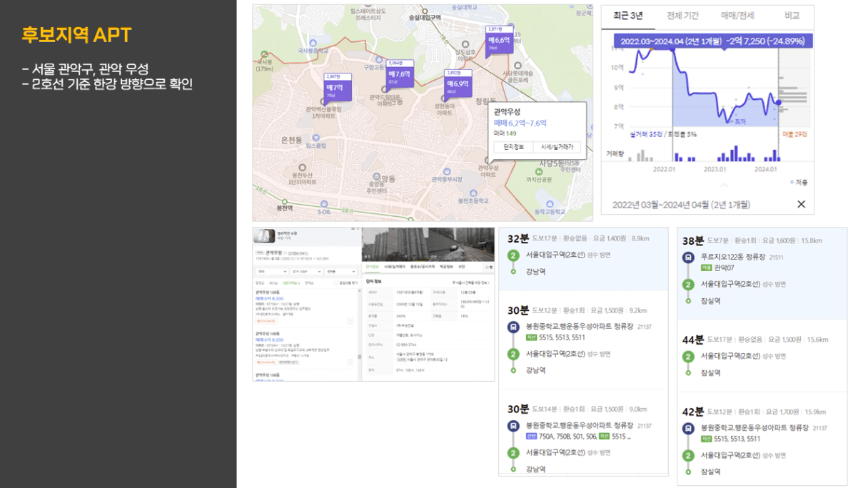
Task: Close the date range bar with X
Action: (x=801, y=205)
